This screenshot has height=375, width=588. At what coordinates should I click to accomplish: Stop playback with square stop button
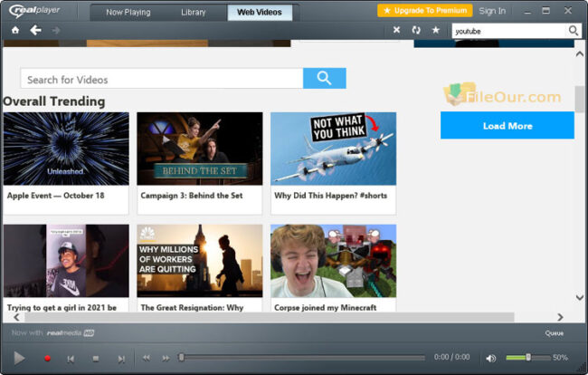tap(96, 359)
